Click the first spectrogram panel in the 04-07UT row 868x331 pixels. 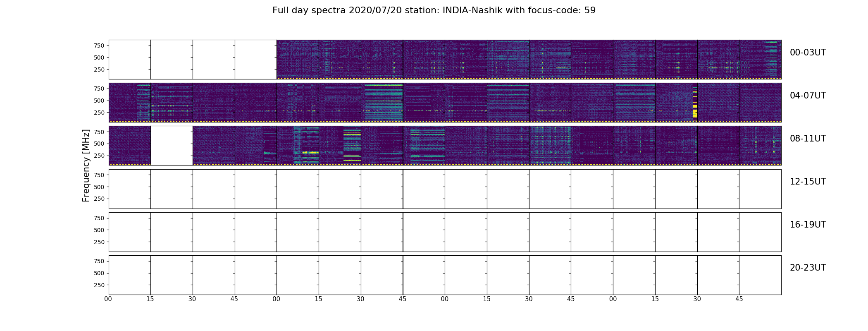pos(130,103)
